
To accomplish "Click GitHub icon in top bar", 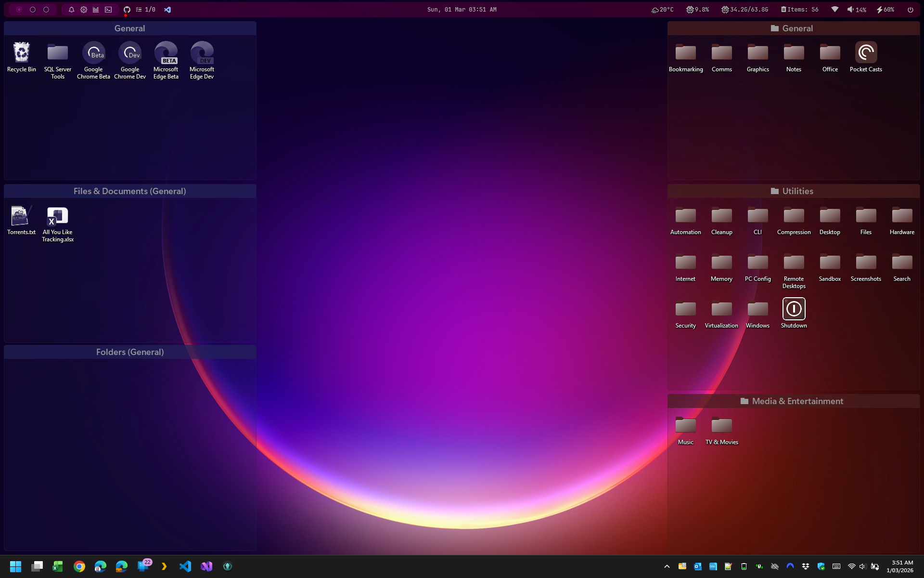I will (x=127, y=10).
